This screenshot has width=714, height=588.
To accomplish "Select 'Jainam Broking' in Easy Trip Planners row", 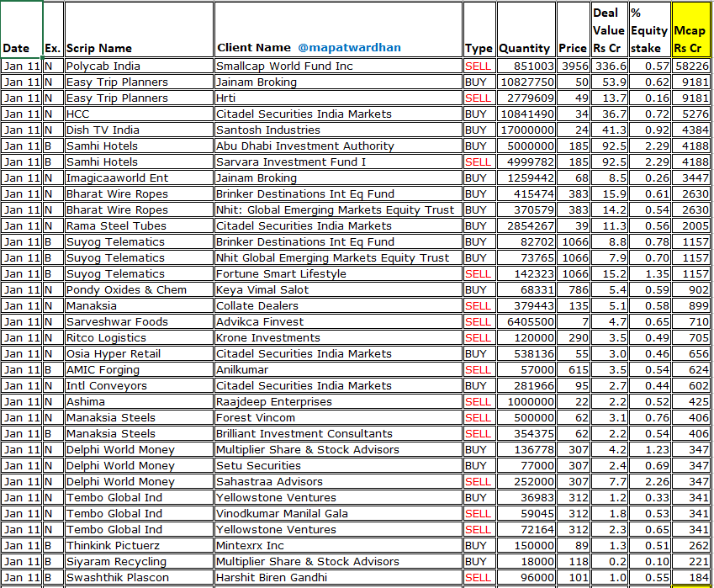I will point(338,82).
